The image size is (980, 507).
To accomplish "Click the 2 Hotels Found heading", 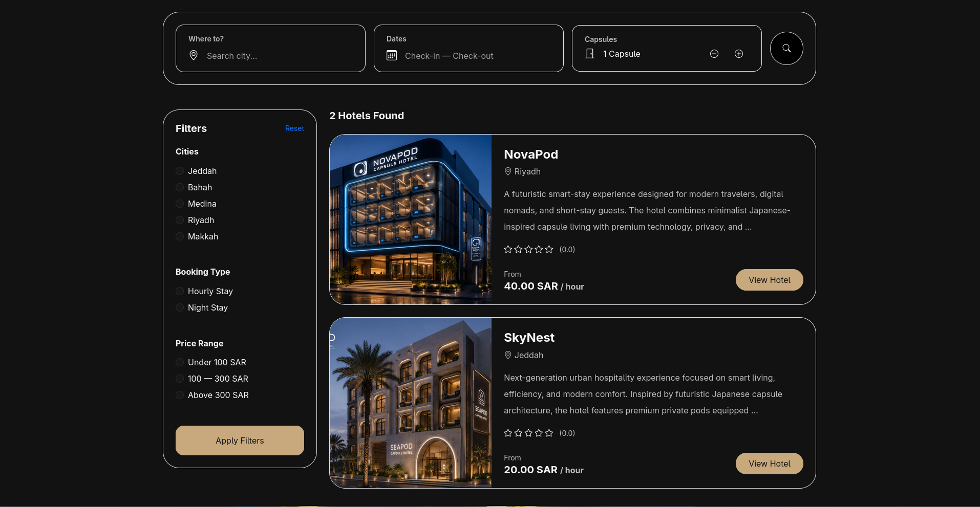I will [x=367, y=116].
